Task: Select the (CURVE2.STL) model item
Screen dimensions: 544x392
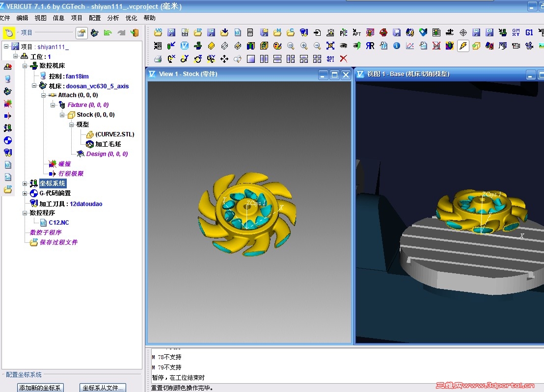Action: tap(115, 134)
